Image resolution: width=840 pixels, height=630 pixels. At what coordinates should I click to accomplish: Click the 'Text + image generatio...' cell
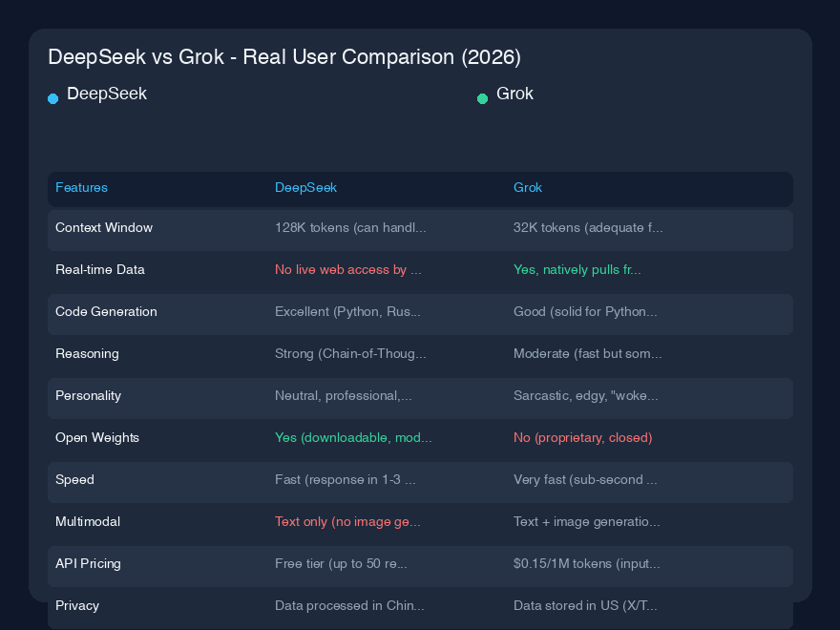587,522
